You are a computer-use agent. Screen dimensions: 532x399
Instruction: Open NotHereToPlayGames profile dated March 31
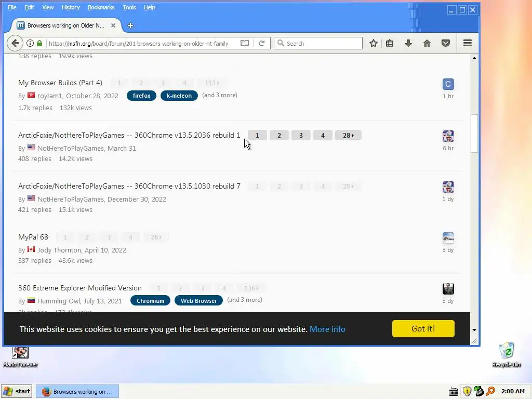70,148
